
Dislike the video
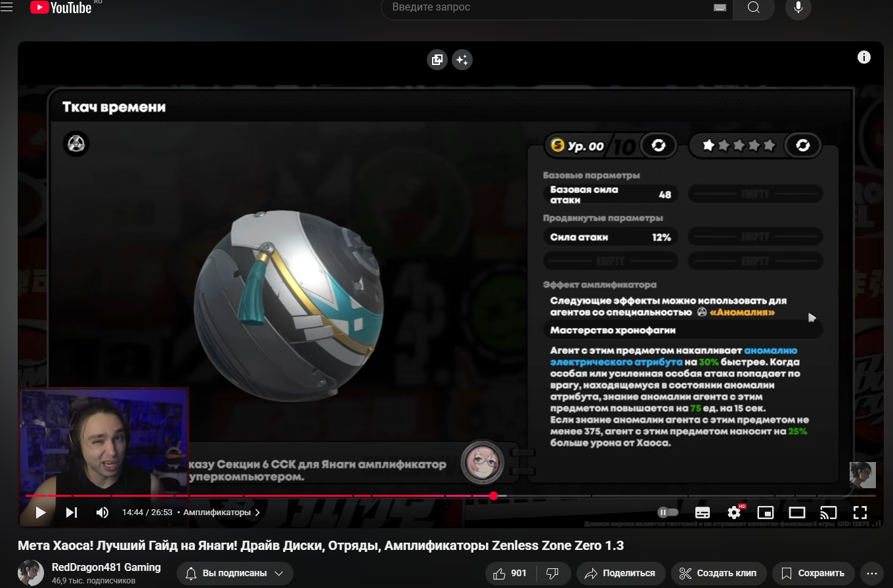553,573
